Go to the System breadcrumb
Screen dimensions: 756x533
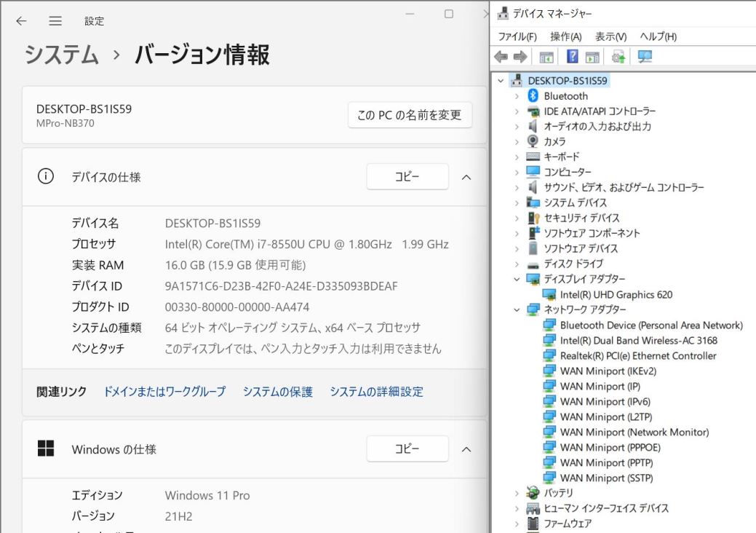[x=62, y=54]
